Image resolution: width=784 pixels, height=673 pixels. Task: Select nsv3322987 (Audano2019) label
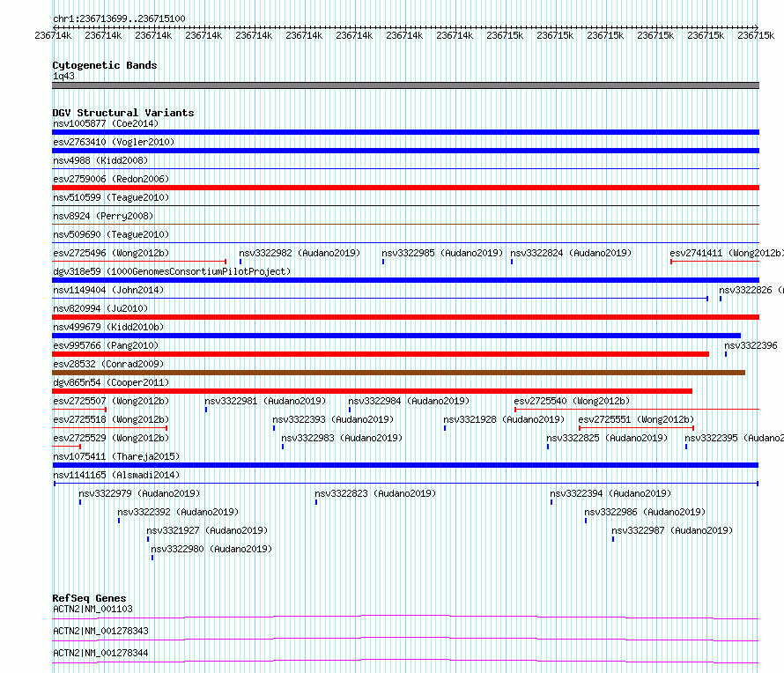[672, 530]
